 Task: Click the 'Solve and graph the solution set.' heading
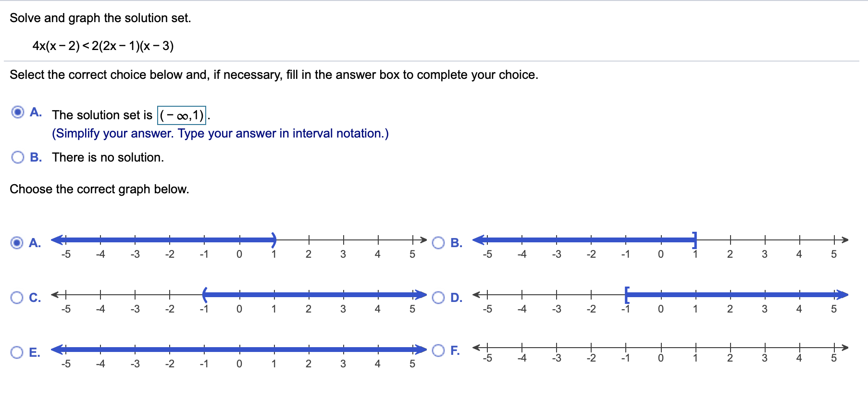click(100, 18)
